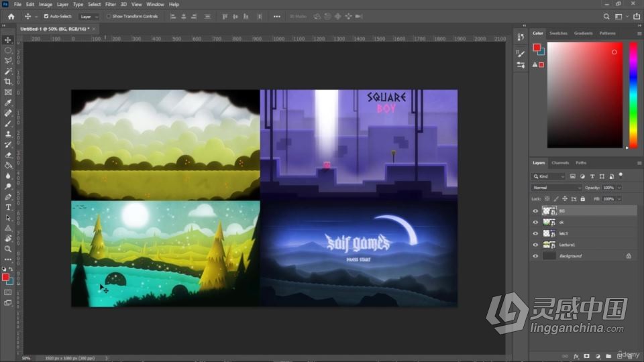Open the Image menu
This screenshot has height=362, width=644.
(45, 4)
